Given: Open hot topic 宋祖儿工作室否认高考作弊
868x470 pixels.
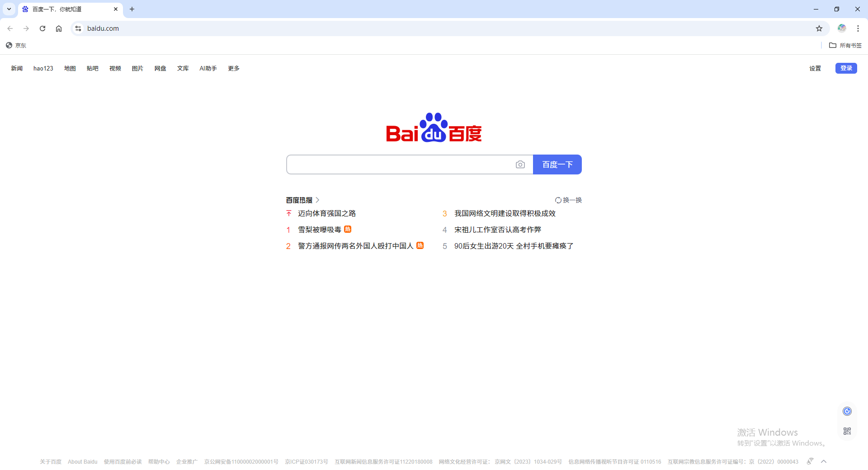Looking at the screenshot, I should coord(498,230).
